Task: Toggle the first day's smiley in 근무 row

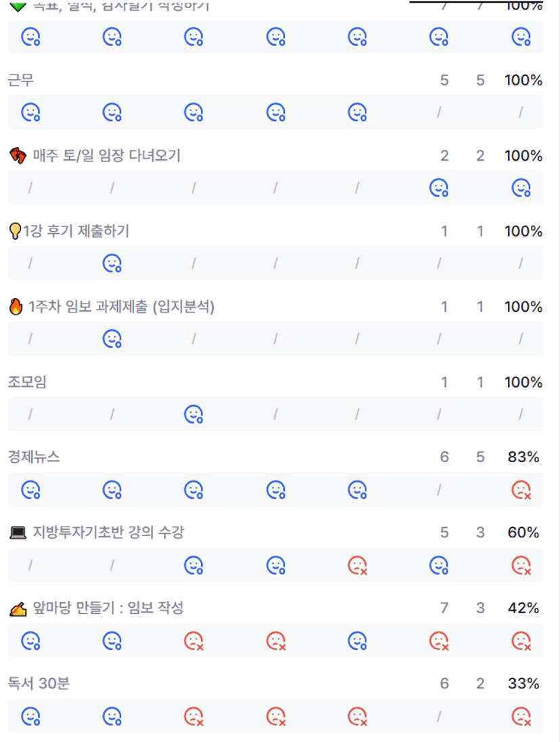Action: [30, 112]
